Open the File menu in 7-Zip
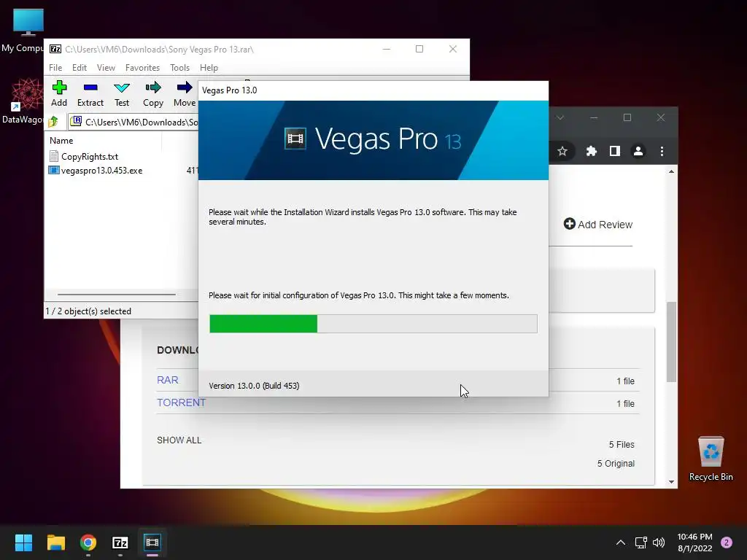747x560 pixels. point(55,68)
